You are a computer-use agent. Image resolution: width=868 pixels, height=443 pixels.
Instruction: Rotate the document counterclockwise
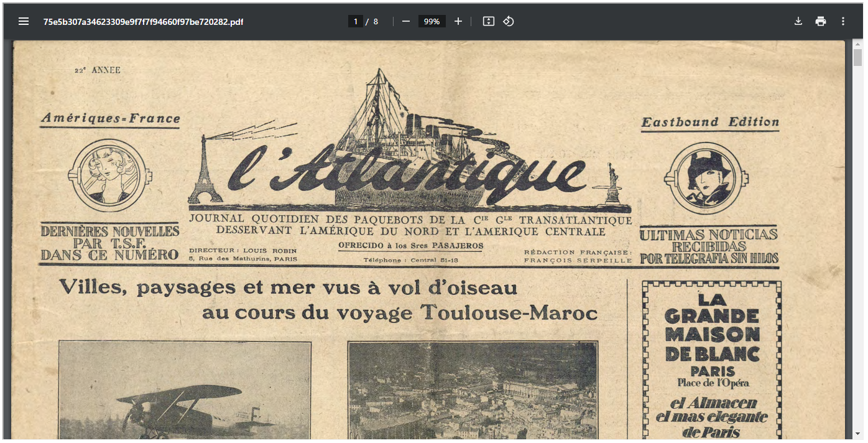point(509,21)
